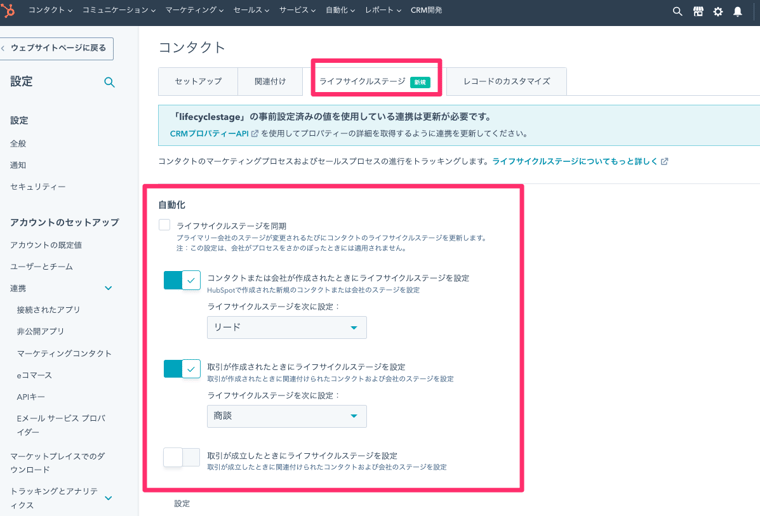The height and width of the screenshot is (516, 760).
Task: Open the コンタクト navigation menu
Action: (x=50, y=10)
